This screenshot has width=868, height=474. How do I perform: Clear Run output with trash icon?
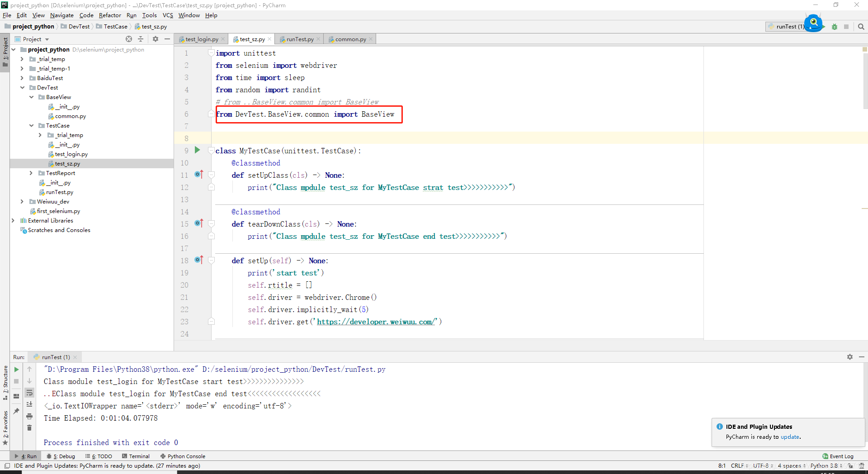click(x=29, y=428)
